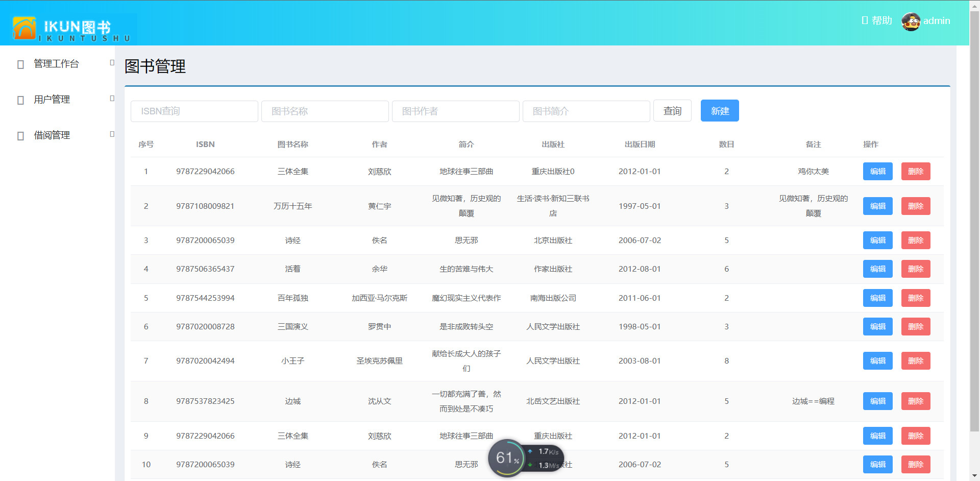Image resolution: width=980 pixels, height=481 pixels.
Task: Click the 出版社 column header
Action: click(x=553, y=145)
